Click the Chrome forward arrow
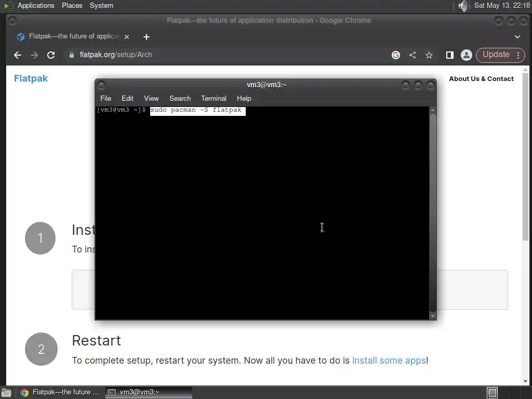The width and height of the screenshot is (532, 399). coord(34,55)
